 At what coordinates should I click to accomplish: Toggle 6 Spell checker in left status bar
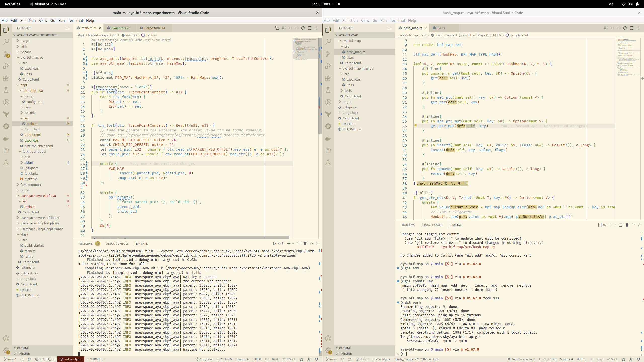(289, 359)
